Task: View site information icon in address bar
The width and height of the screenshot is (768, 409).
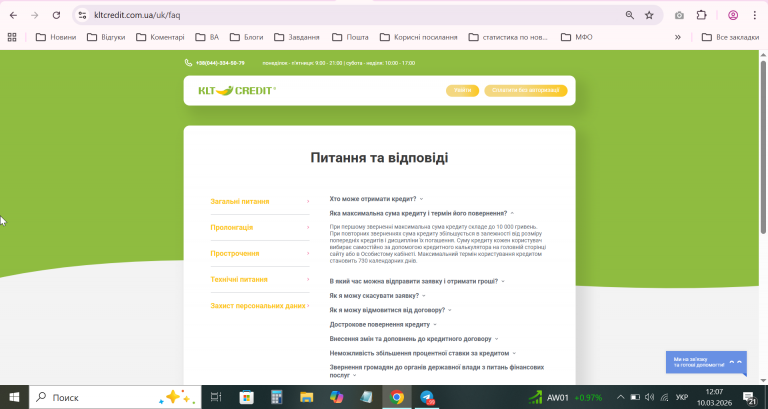Action: (x=82, y=15)
